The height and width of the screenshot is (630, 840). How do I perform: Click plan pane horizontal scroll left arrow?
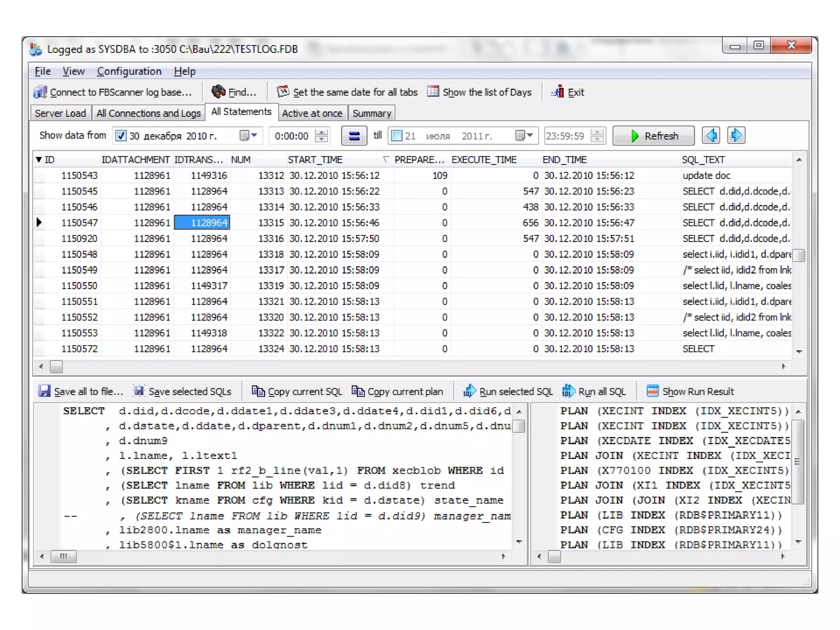point(539,557)
